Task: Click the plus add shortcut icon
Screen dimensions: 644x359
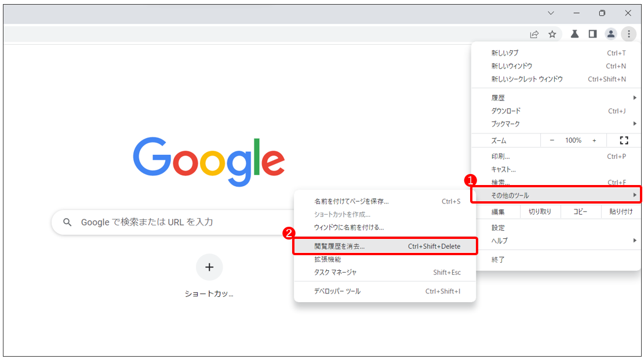Action: (209, 267)
